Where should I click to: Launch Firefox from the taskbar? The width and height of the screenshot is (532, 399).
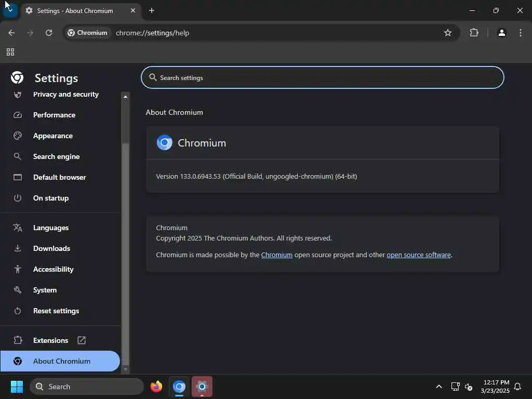coord(156,387)
